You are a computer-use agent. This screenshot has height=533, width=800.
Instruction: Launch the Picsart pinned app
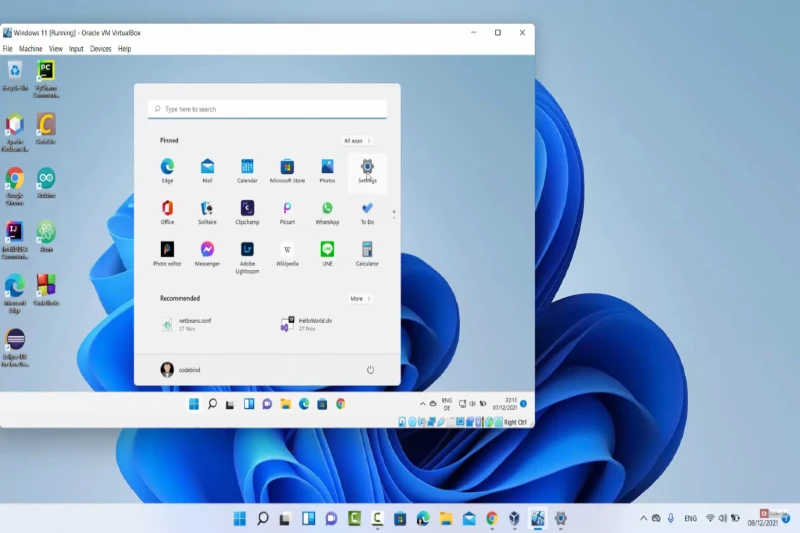pyautogui.click(x=287, y=212)
